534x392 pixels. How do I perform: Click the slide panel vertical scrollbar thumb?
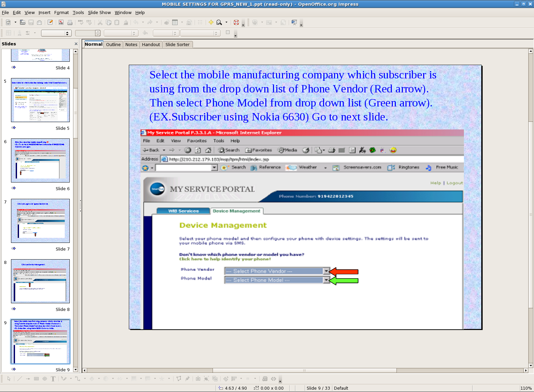pyautogui.click(x=76, y=113)
